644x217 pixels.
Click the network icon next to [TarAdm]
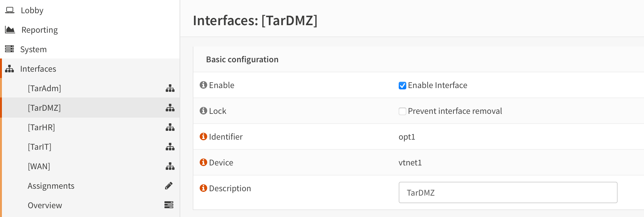(170, 88)
